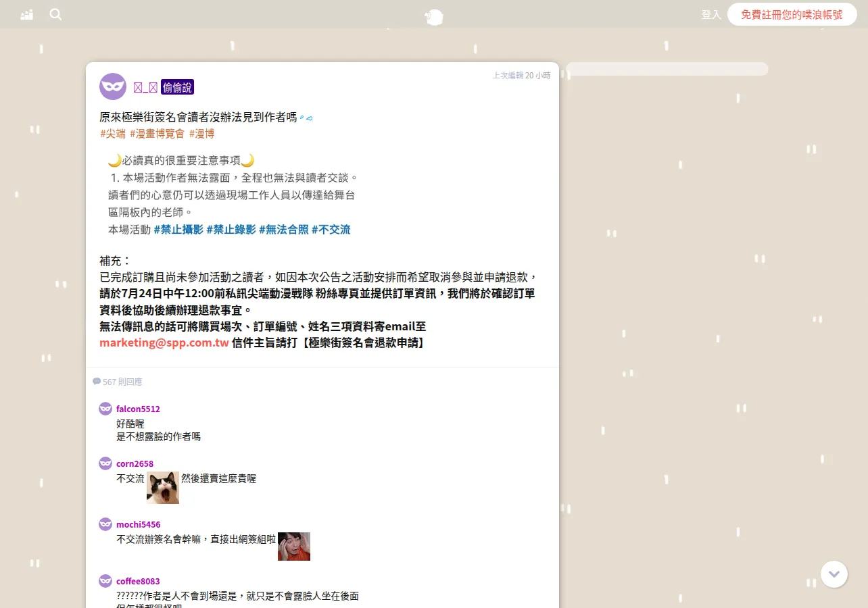Click the 免費註冊您的噗浪帳號 signup button

[792, 14]
